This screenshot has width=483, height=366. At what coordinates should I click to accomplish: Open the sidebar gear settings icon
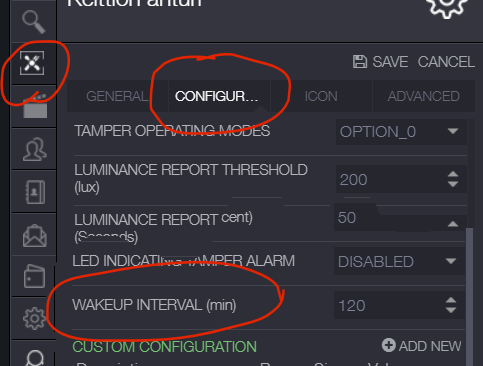click(34, 319)
